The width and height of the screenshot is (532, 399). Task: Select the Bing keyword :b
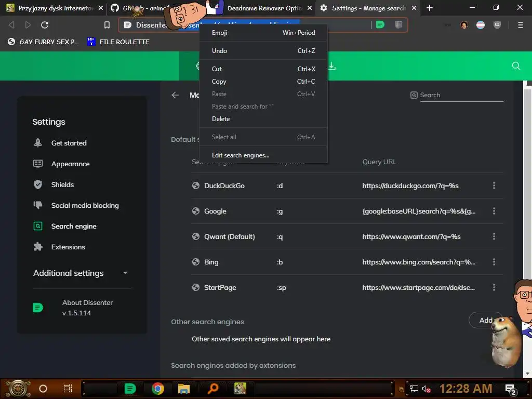[280, 262]
